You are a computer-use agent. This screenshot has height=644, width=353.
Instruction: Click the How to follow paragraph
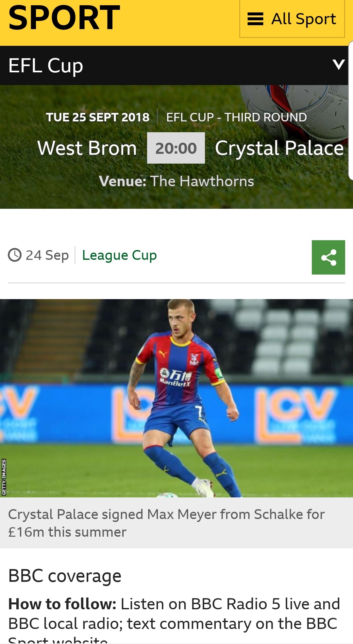[x=174, y=619]
